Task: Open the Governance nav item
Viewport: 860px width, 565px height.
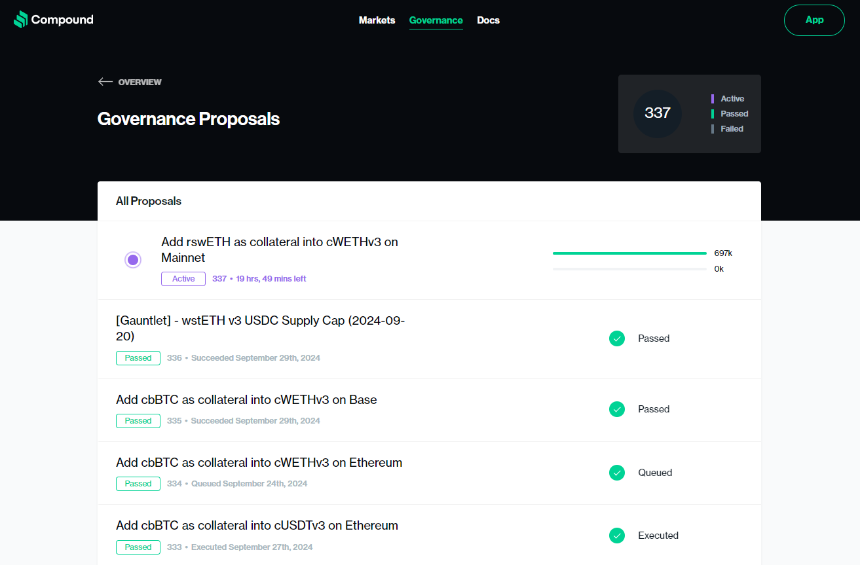Action: pos(436,20)
